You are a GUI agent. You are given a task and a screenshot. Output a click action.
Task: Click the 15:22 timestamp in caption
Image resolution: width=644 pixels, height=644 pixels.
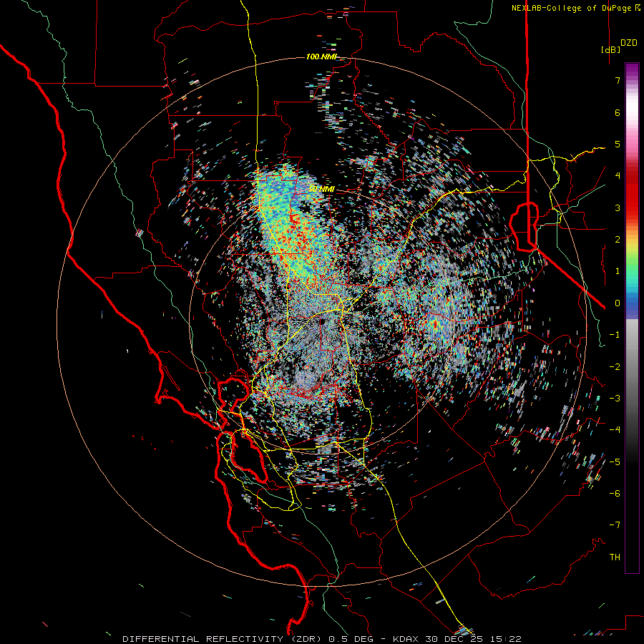click(507, 639)
